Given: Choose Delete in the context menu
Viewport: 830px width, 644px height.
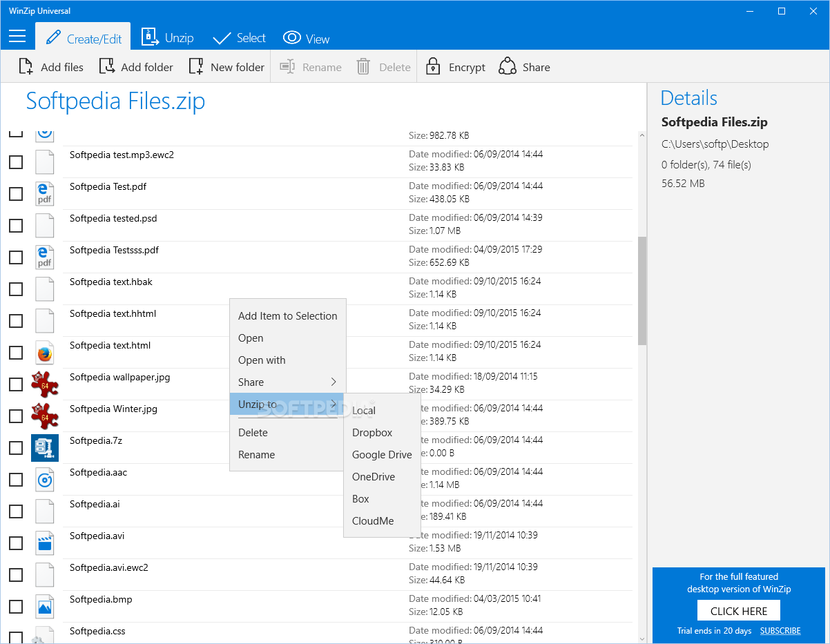Looking at the screenshot, I should [x=287, y=432].
